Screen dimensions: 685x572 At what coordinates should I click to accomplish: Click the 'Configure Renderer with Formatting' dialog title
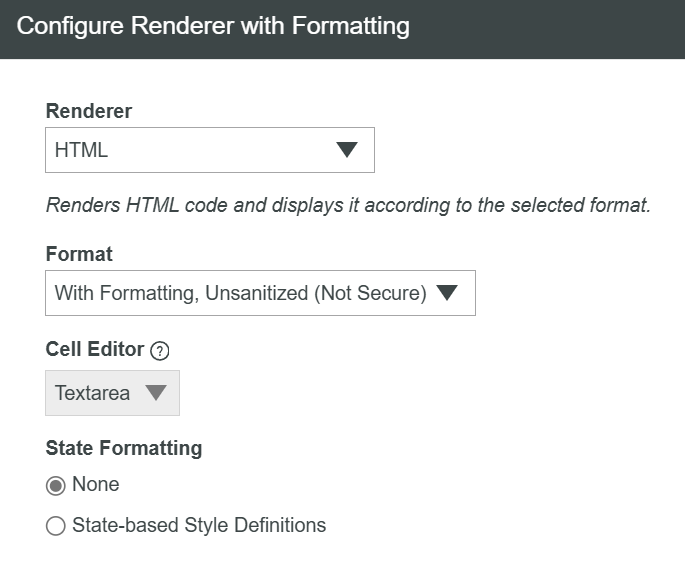(x=213, y=26)
